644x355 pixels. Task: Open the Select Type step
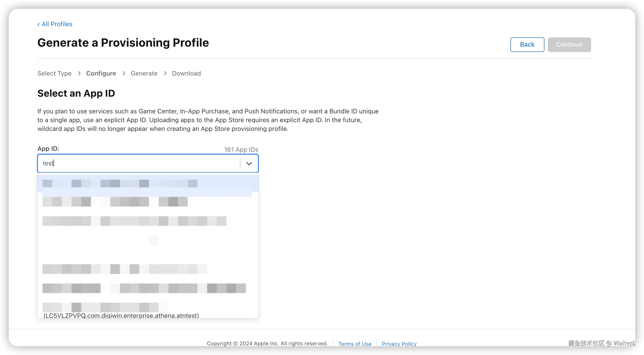click(x=54, y=73)
